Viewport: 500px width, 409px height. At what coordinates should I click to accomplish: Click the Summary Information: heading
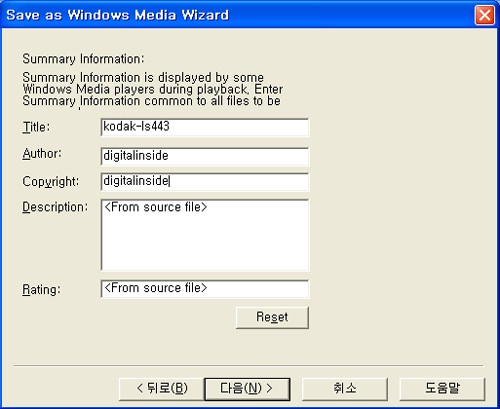[x=83, y=59]
